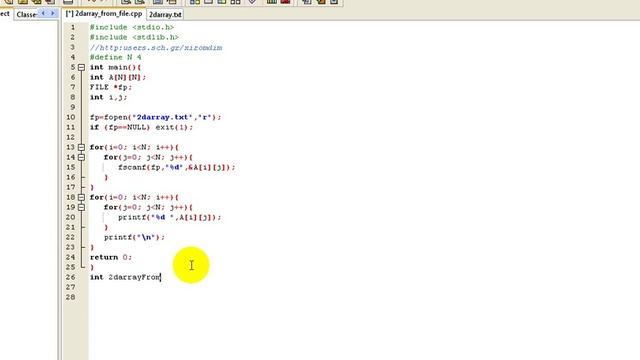The height and width of the screenshot is (360, 640).
Task: Click closing brace on line 16
Action: click(x=106, y=178)
